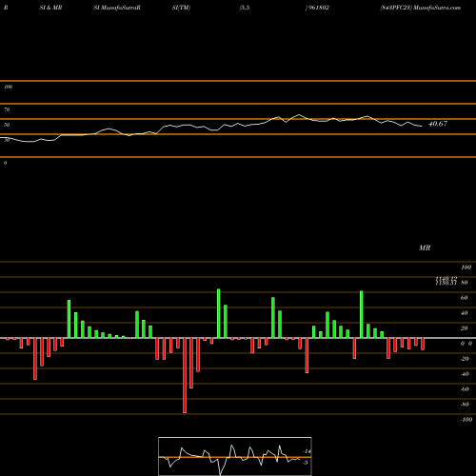Click the end point of RSI line

[422, 127]
